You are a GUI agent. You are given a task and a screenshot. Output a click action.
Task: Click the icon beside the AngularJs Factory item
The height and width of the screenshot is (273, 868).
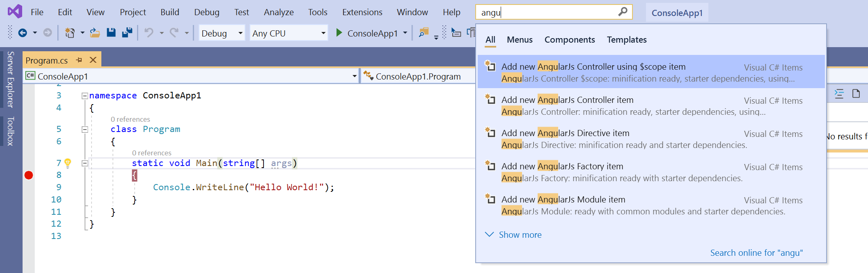click(x=490, y=166)
